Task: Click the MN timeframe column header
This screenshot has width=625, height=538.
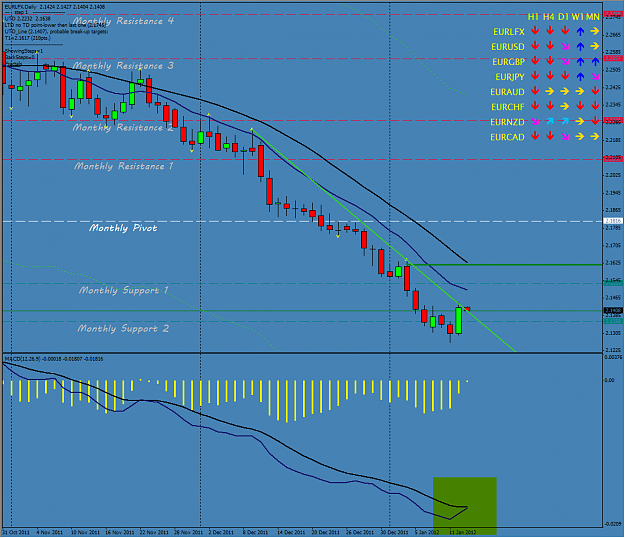Action: tap(593, 17)
